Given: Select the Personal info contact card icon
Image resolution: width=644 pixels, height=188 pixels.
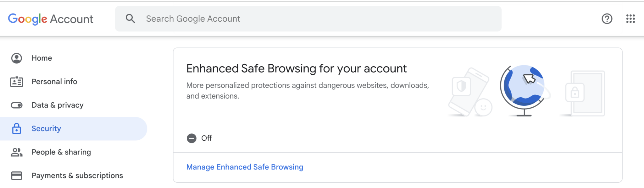Looking at the screenshot, I should pyautogui.click(x=17, y=81).
